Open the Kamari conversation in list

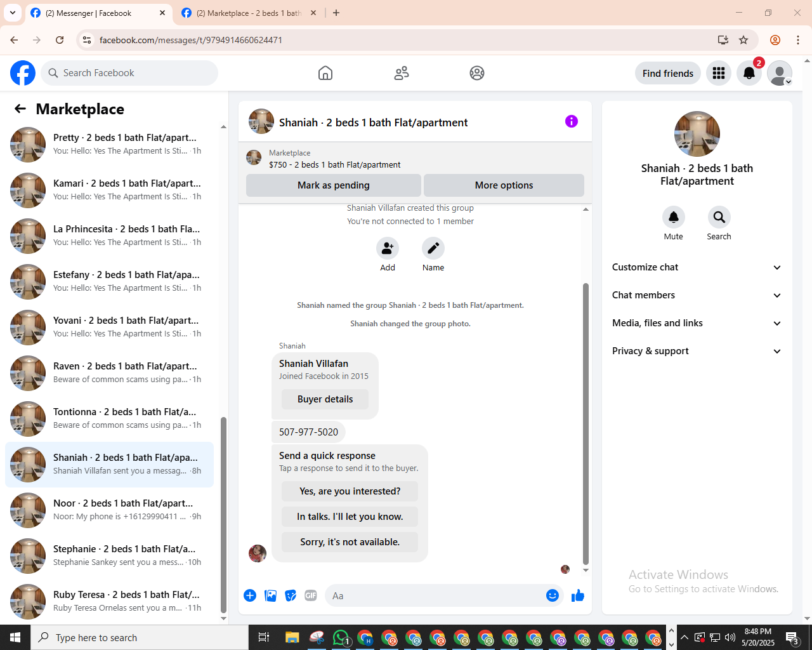pos(110,190)
